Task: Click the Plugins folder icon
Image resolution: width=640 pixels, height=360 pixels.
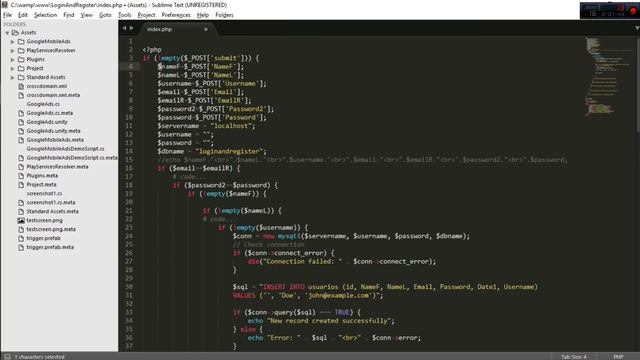Action: [21, 60]
